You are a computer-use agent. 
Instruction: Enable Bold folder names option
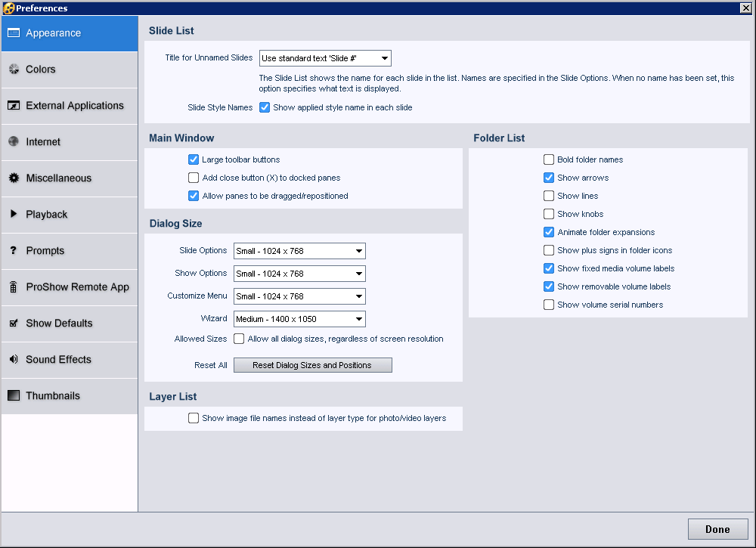tap(549, 159)
